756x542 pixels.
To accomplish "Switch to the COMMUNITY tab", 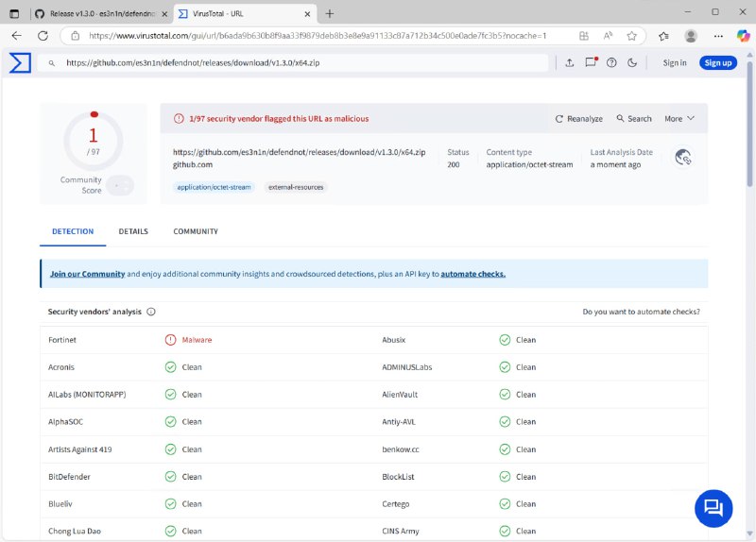I will (x=196, y=231).
